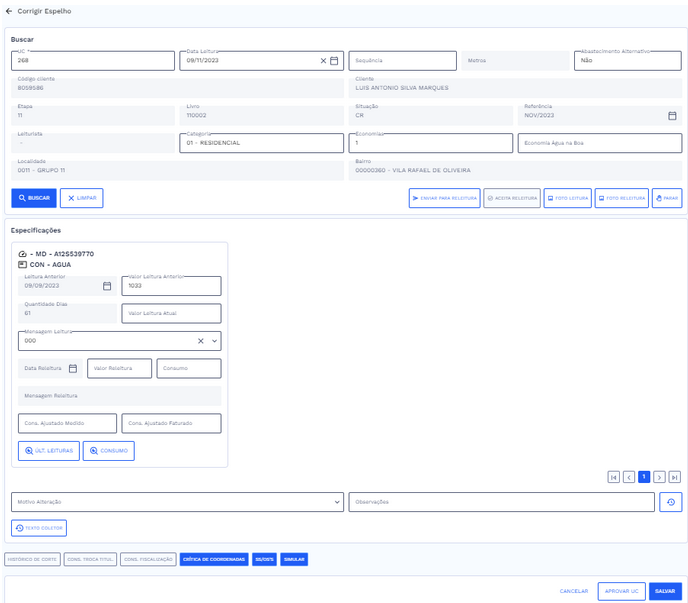This screenshot has height=603, width=688.
Task: Expand the Mensagem Leitura dropdown
Action: 214,341
